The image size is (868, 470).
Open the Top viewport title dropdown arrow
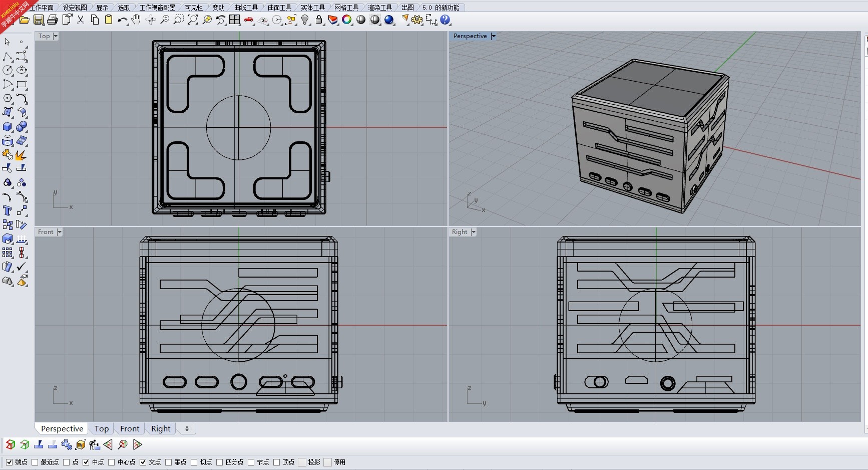tap(56, 36)
